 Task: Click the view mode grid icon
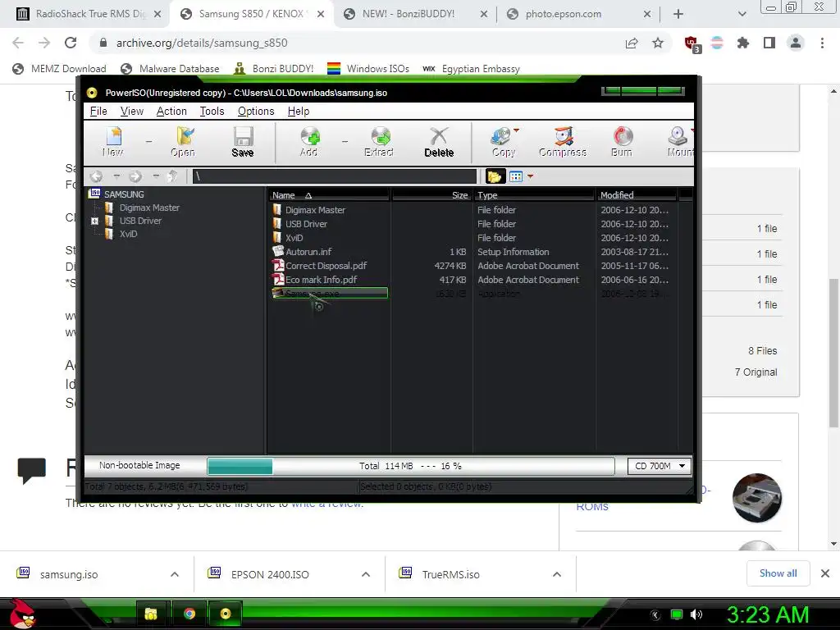coord(516,176)
